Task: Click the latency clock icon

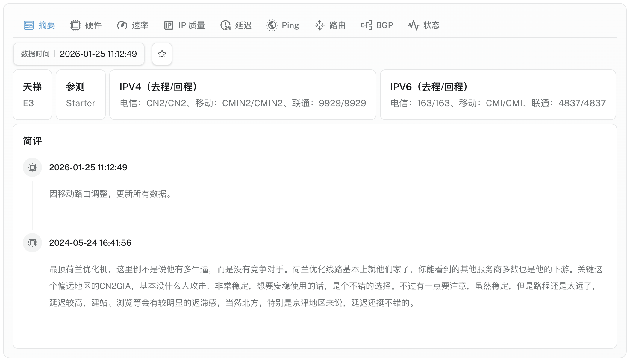Action: (225, 25)
